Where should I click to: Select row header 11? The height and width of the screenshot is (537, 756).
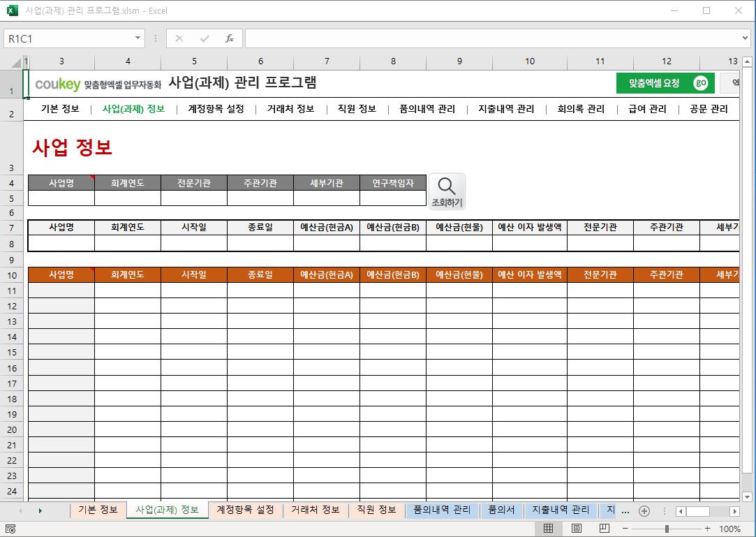pyautogui.click(x=12, y=291)
